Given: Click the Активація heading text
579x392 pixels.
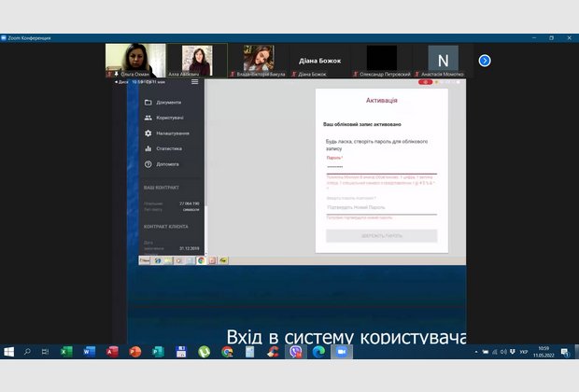Looking at the screenshot, I should 381,101.
